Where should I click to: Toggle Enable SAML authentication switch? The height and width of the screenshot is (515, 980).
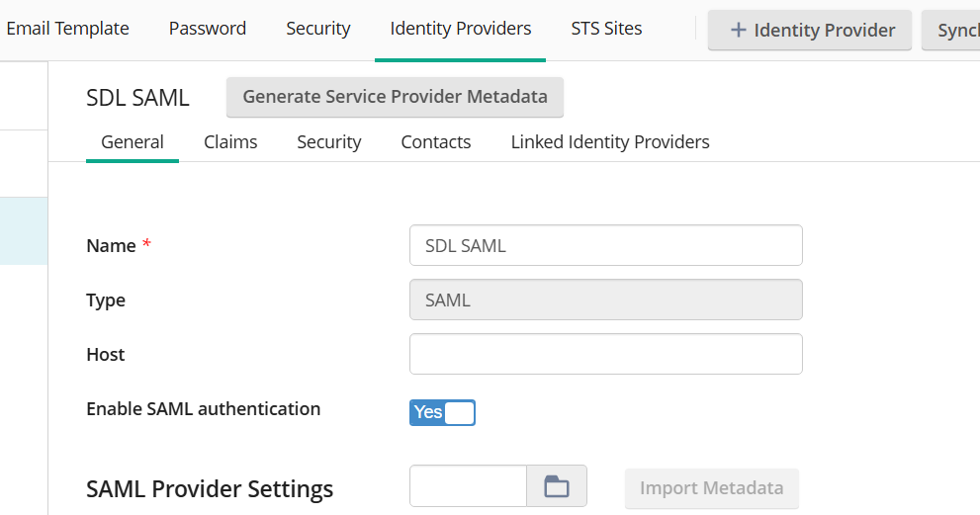point(442,412)
